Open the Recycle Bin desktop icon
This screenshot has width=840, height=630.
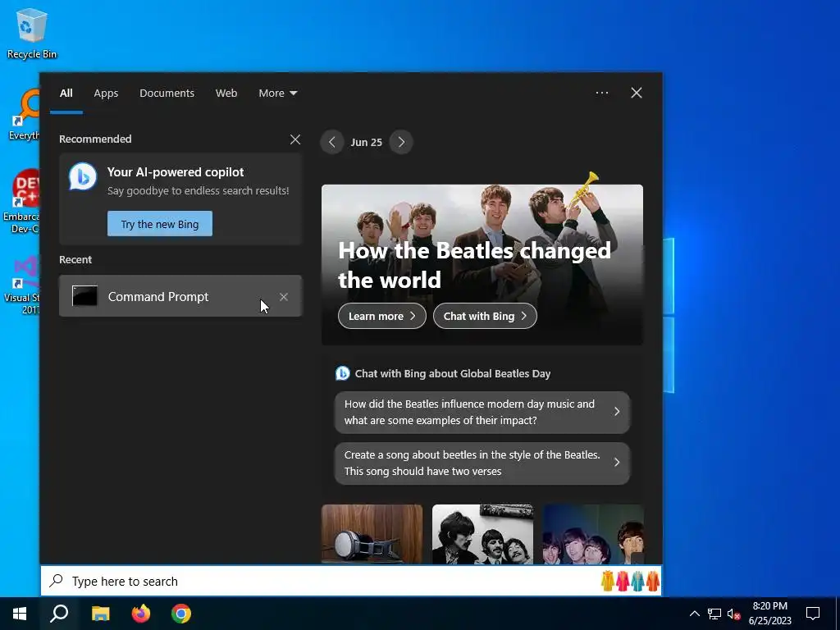click(x=31, y=33)
